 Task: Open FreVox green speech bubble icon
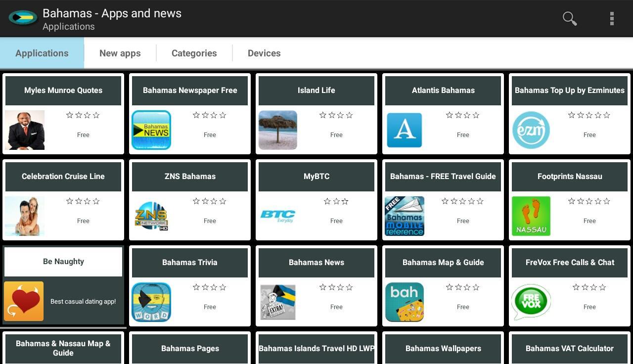(x=531, y=302)
